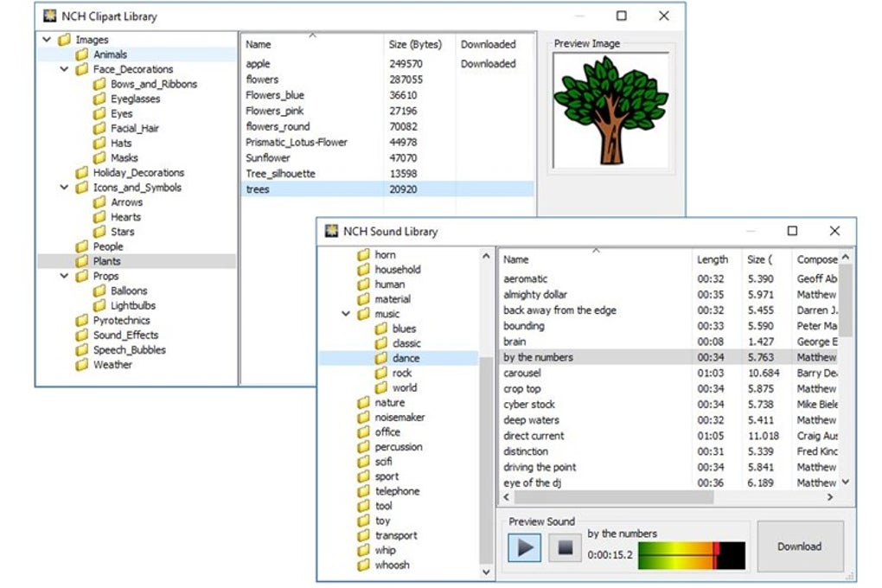Open the Eyeglasses folder icon

pos(99,99)
